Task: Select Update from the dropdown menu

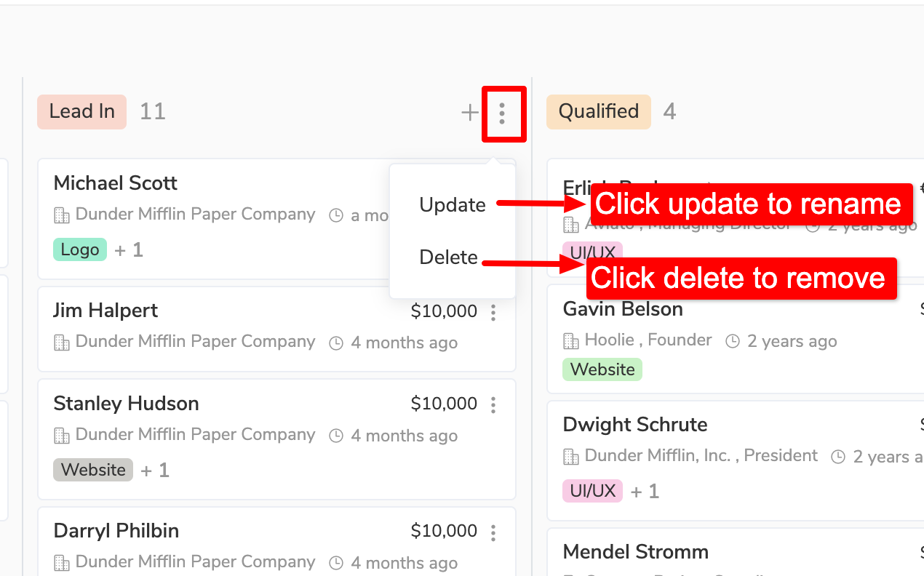Action: pyautogui.click(x=452, y=205)
